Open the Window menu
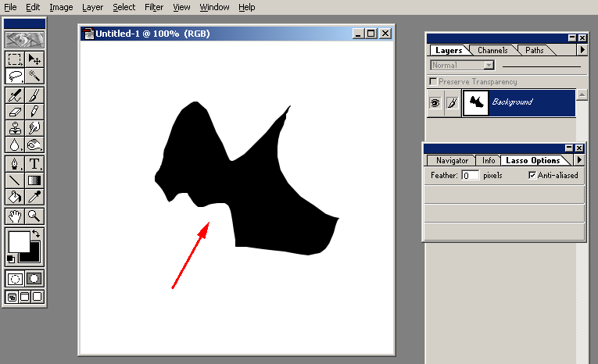 [x=215, y=7]
